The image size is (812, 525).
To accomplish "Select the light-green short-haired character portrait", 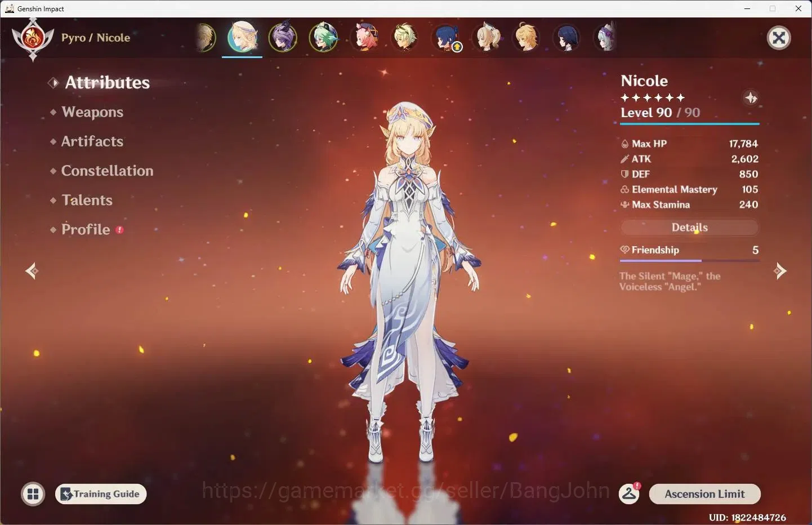I will click(x=404, y=38).
